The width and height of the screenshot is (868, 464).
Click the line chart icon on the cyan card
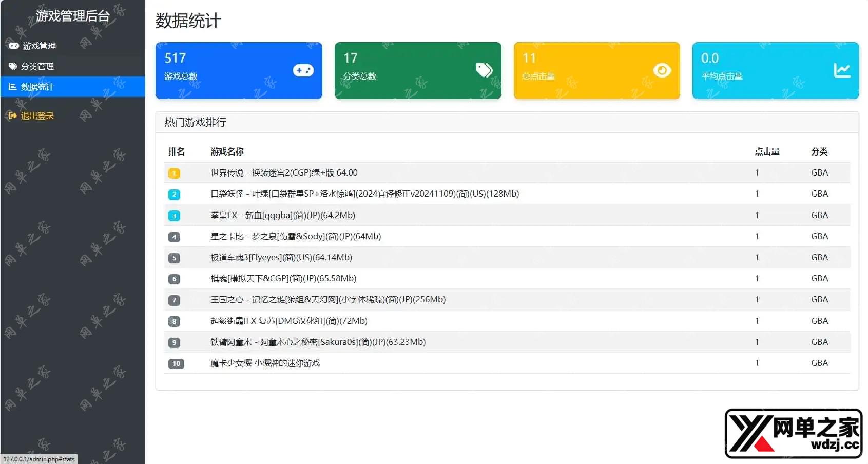point(842,70)
